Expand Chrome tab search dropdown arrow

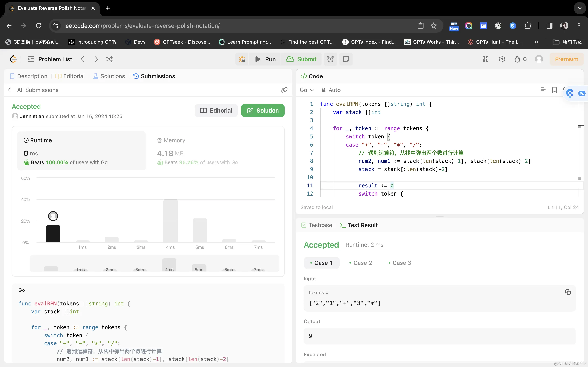[580, 8]
